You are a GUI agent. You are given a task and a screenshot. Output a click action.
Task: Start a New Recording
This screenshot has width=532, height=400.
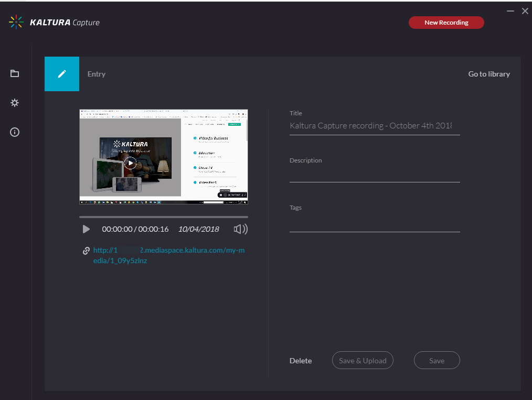coord(446,23)
